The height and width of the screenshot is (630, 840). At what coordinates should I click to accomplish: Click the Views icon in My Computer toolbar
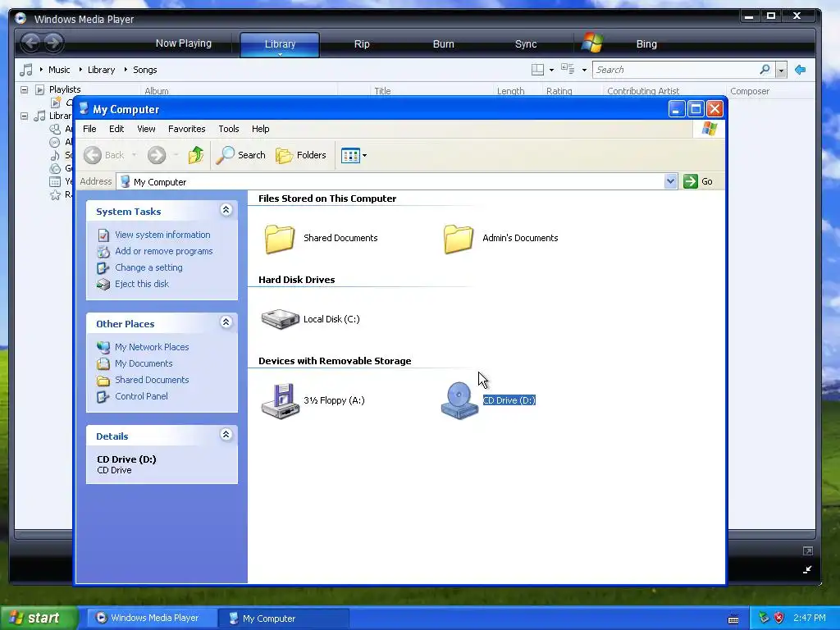pyautogui.click(x=350, y=155)
